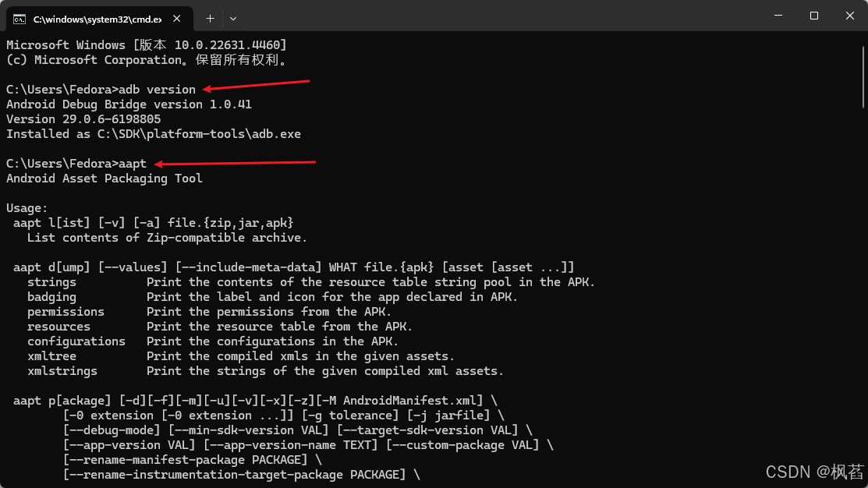This screenshot has height=488, width=868.
Task: Click the 'badging' subcommand text
Action: click(52, 297)
